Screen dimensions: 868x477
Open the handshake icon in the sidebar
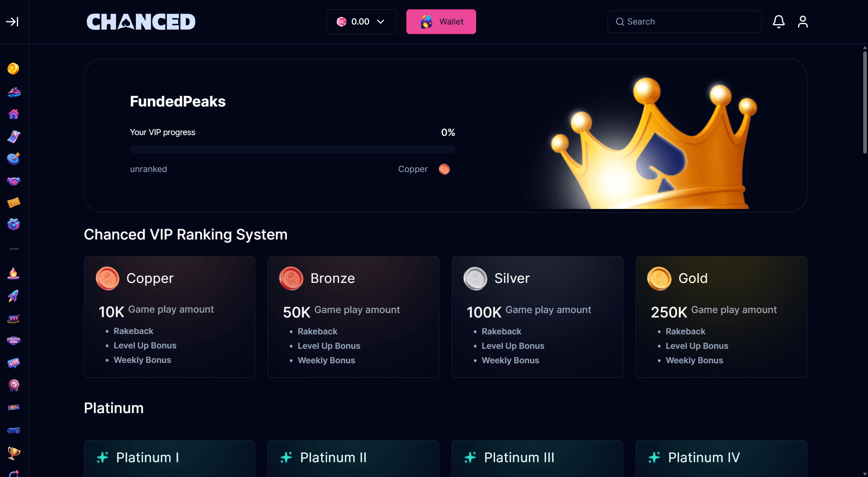14,181
